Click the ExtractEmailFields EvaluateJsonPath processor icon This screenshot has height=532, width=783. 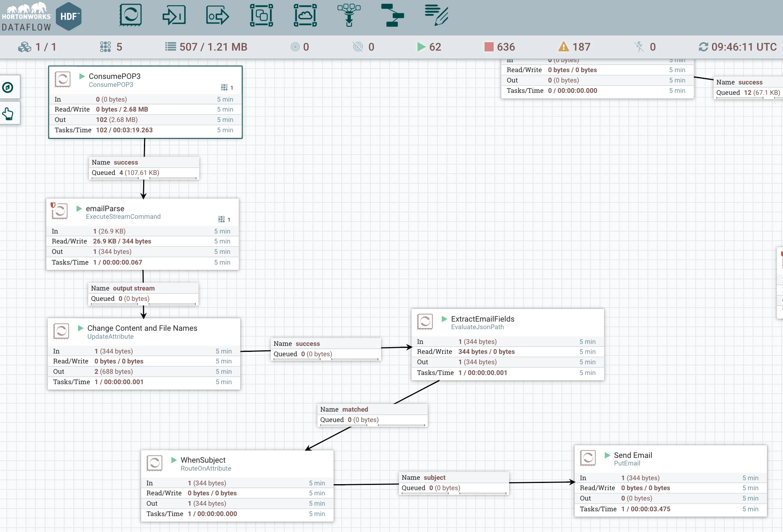click(425, 322)
